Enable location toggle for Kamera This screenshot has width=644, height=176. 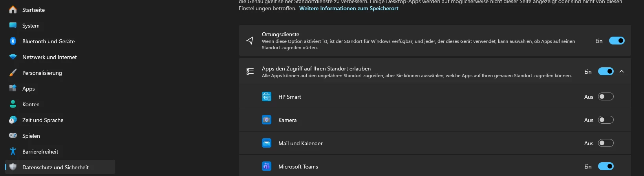(606, 120)
